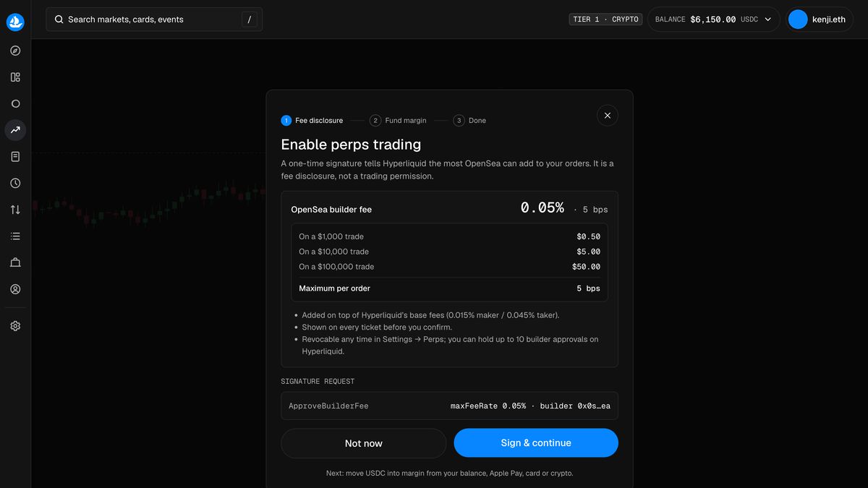The height and width of the screenshot is (488, 868).
Task: Click the magnifier icon in search bar
Action: tap(59, 20)
